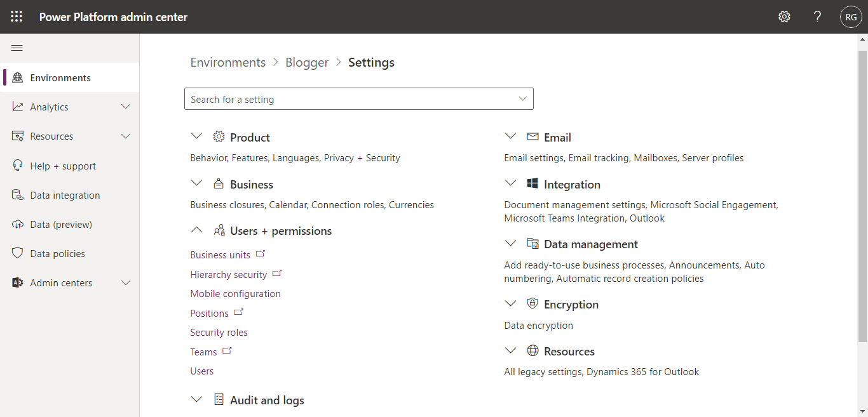The height and width of the screenshot is (417, 868).
Task: Select Analytics in the sidebar
Action: click(x=70, y=107)
